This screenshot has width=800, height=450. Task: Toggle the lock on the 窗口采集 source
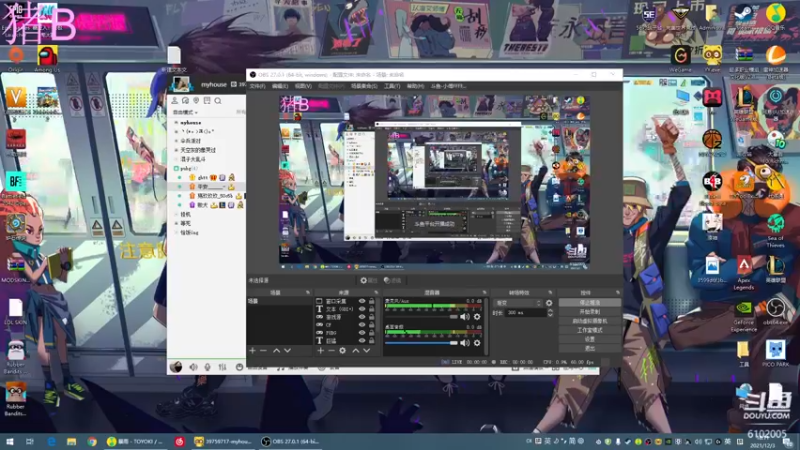[x=371, y=301]
